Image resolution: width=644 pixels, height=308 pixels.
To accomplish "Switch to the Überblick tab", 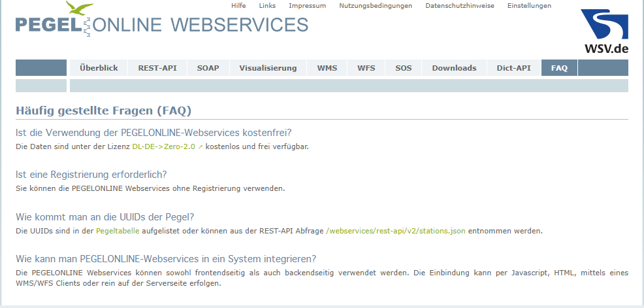I will [x=99, y=68].
